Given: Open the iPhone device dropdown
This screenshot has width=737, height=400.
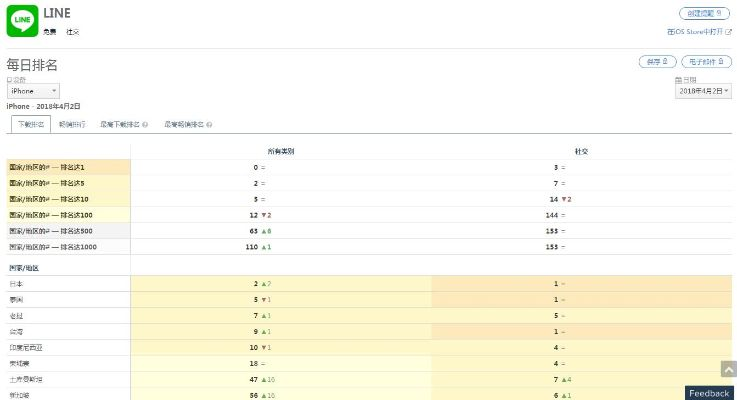Looking at the screenshot, I should point(33,91).
